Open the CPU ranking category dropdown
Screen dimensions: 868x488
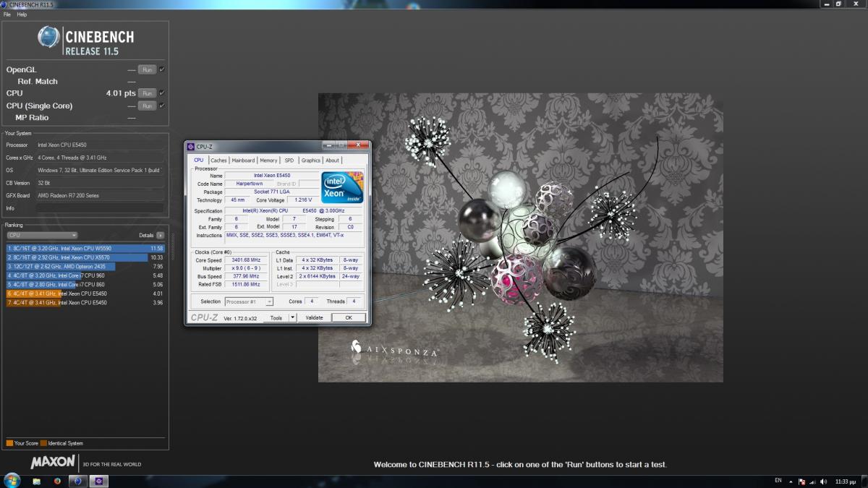[x=42, y=235]
